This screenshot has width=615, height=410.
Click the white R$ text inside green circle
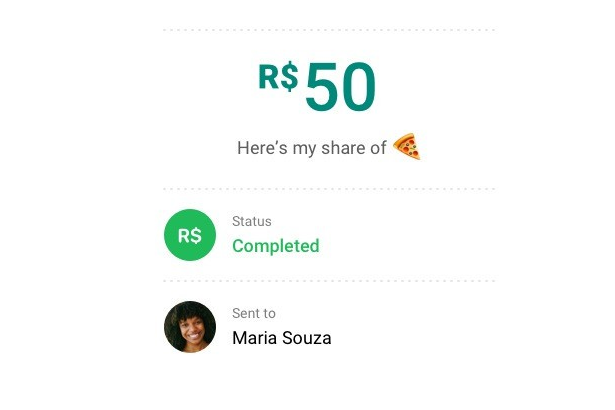189,236
